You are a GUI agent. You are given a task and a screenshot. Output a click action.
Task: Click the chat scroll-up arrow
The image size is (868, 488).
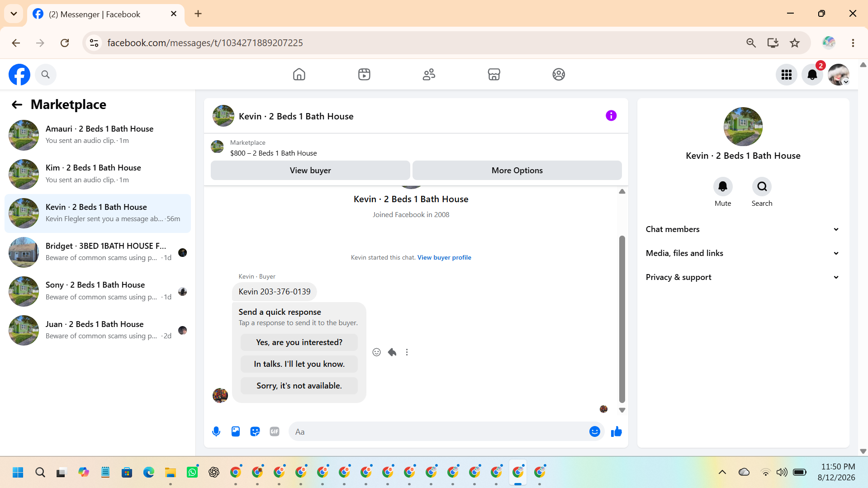click(x=622, y=192)
